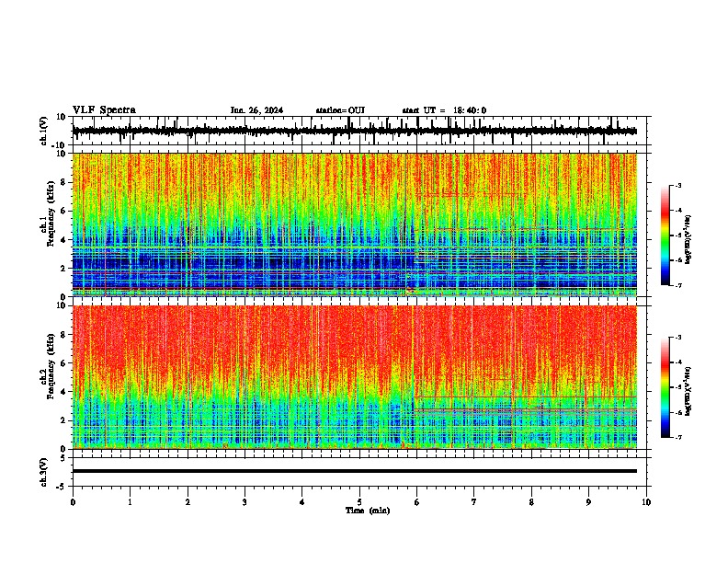
Task: Click time axis tick label "7"
Action: click(x=474, y=502)
